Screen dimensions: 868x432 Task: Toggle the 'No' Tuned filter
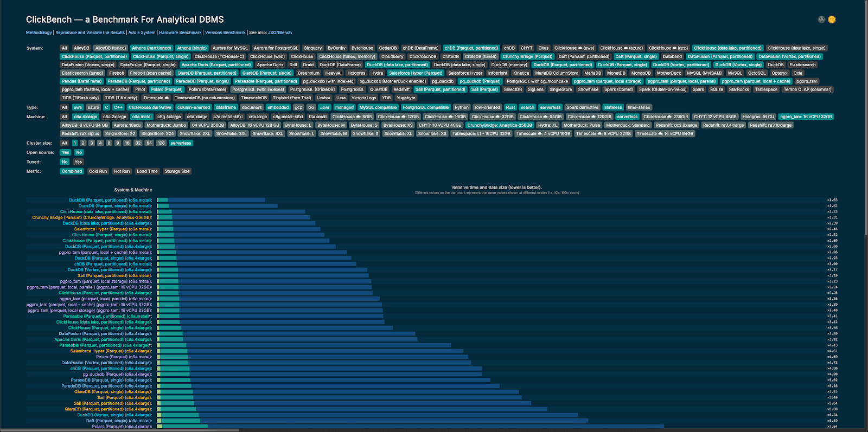(x=65, y=162)
